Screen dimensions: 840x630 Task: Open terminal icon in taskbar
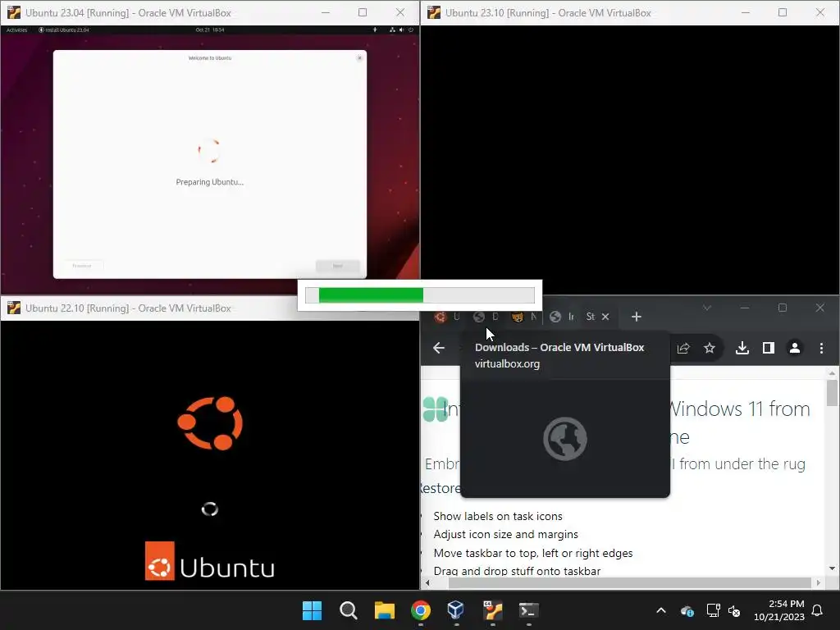[x=529, y=610]
